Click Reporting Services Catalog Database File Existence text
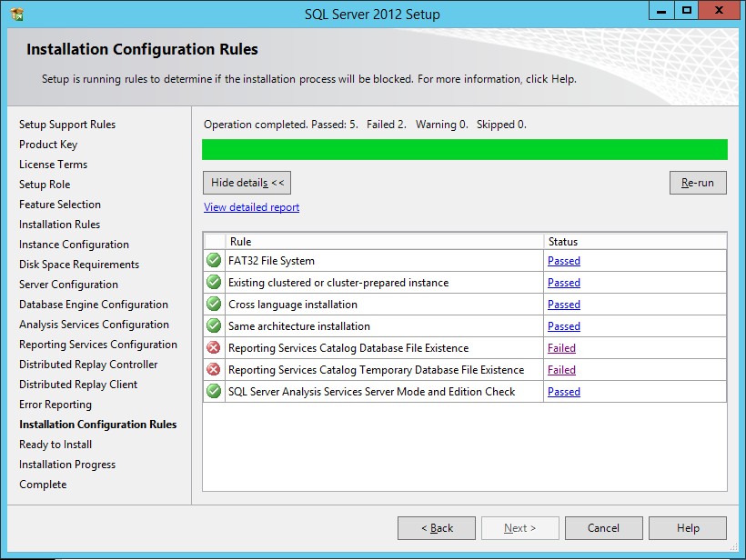This screenshot has height=560, width=746. pyautogui.click(x=348, y=348)
